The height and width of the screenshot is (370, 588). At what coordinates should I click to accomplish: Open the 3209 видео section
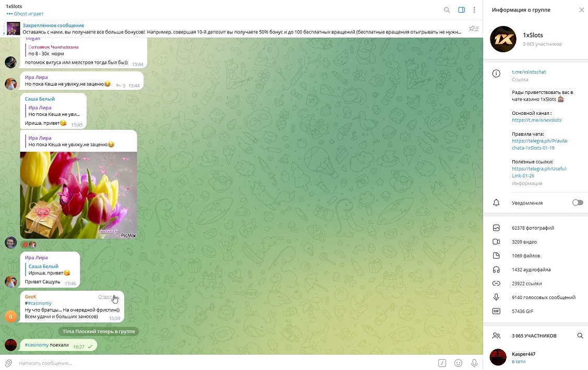524,242
